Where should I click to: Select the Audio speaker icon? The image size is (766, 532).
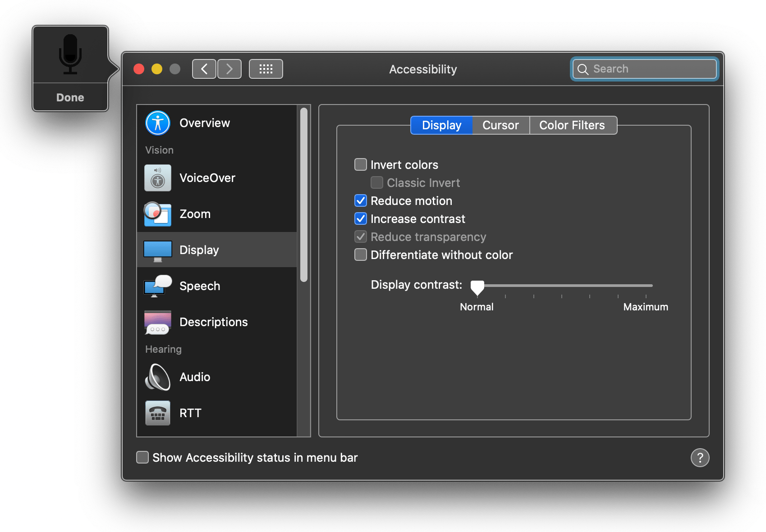coord(157,377)
